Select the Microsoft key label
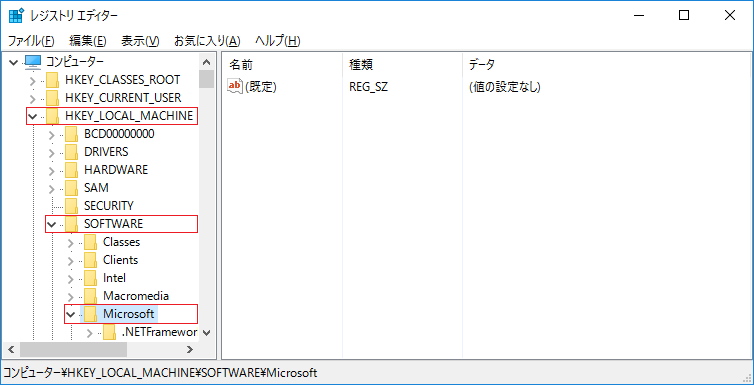 click(x=129, y=314)
